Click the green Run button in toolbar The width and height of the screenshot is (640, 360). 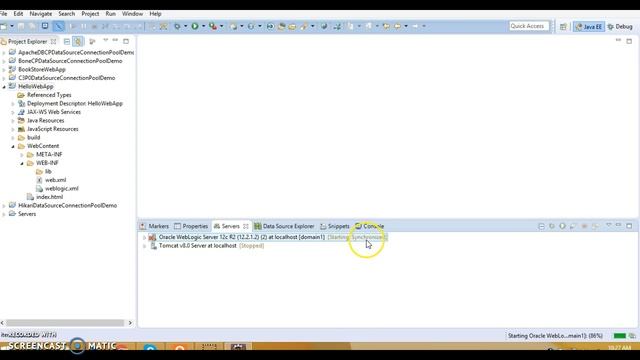(x=195, y=26)
